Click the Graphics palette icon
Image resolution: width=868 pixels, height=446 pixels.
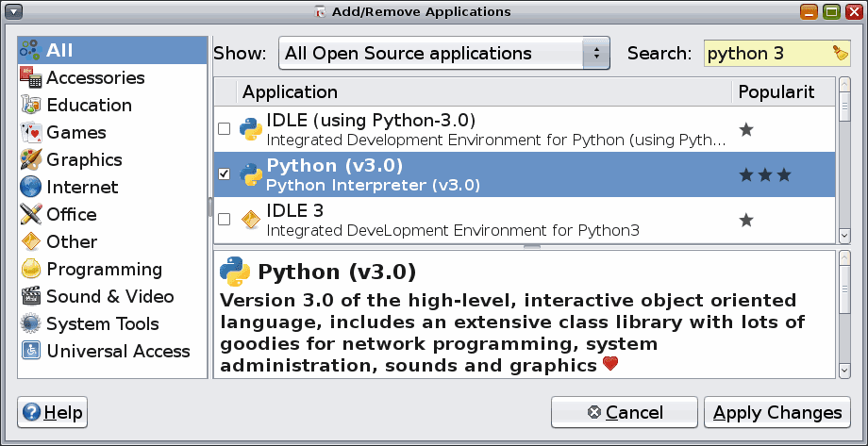pos(31,160)
